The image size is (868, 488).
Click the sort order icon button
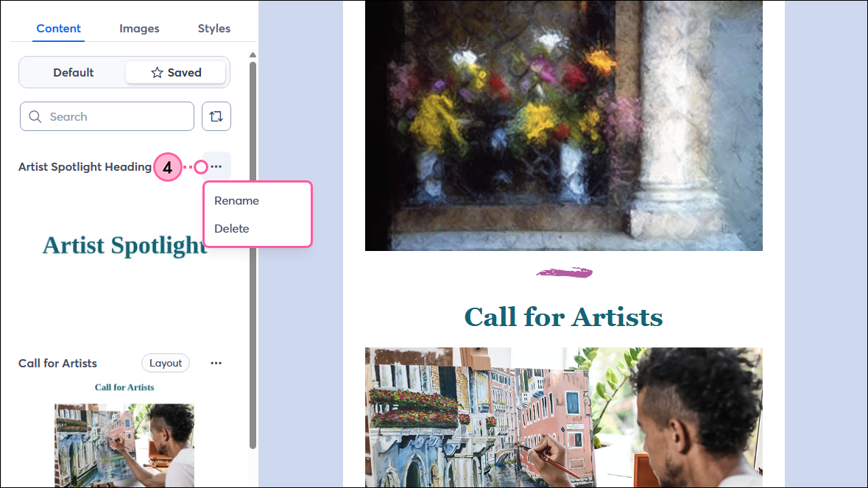click(x=216, y=116)
